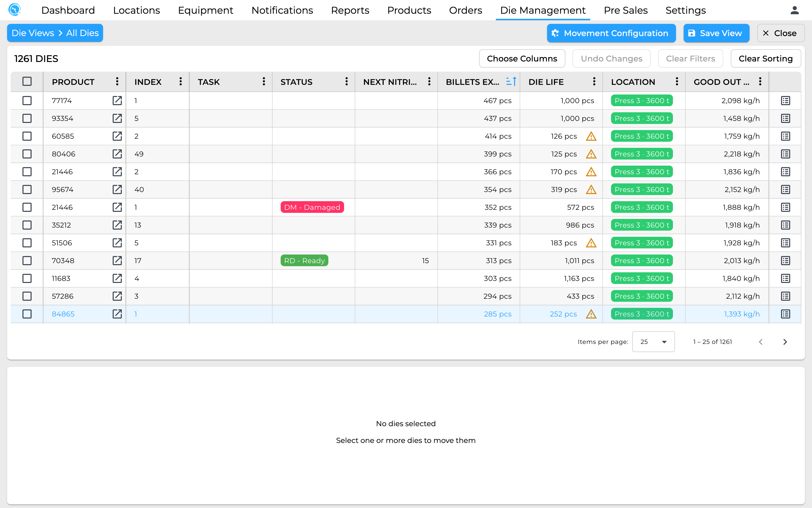Go to previous page arrow
The width and height of the screenshot is (812, 508).
coord(761,342)
